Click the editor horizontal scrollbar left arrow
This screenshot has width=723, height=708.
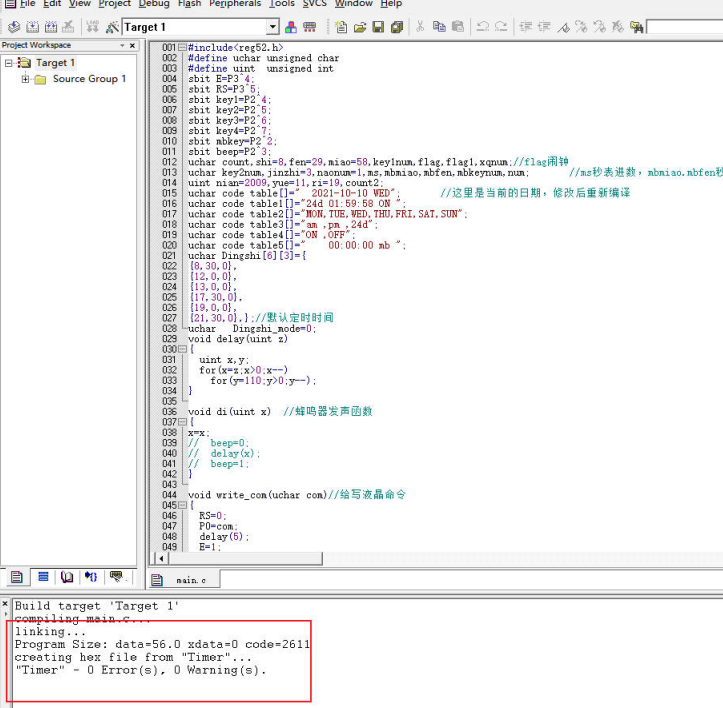[161, 559]
